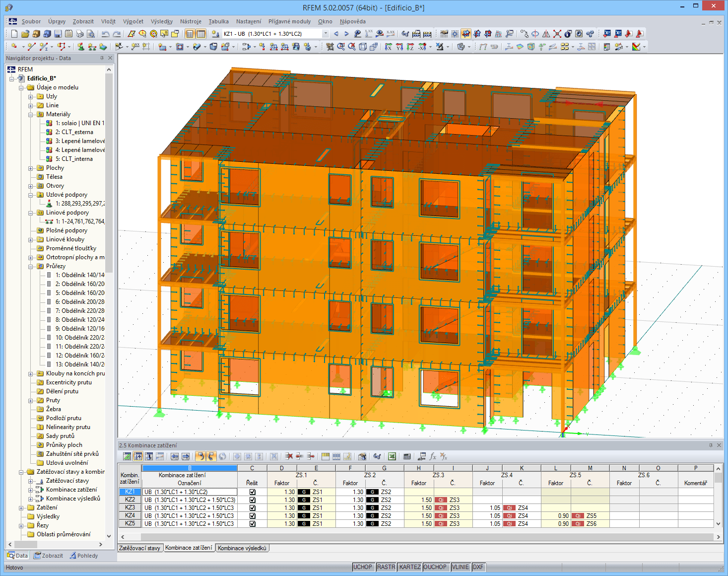Toggle RASTR in the status bar
Viewport: 728px width, 576px height.
coord(386,567)
